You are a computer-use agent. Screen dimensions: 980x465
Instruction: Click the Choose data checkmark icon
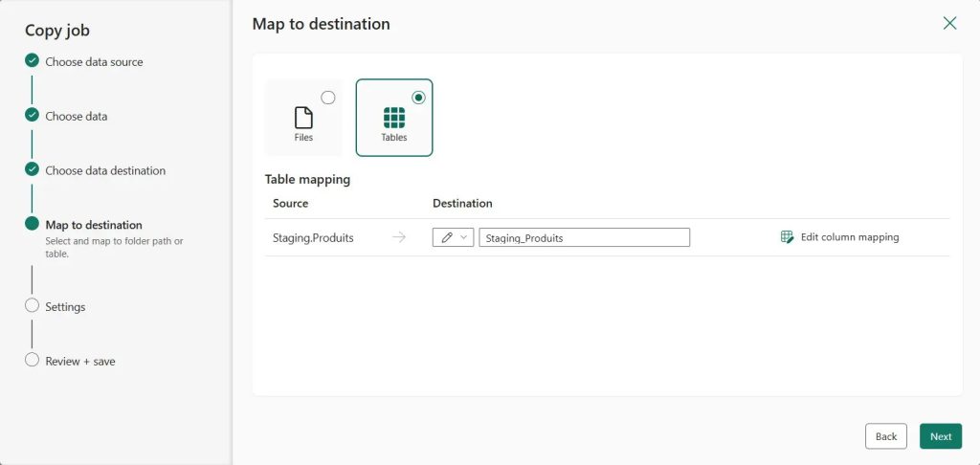coord(32,115)
